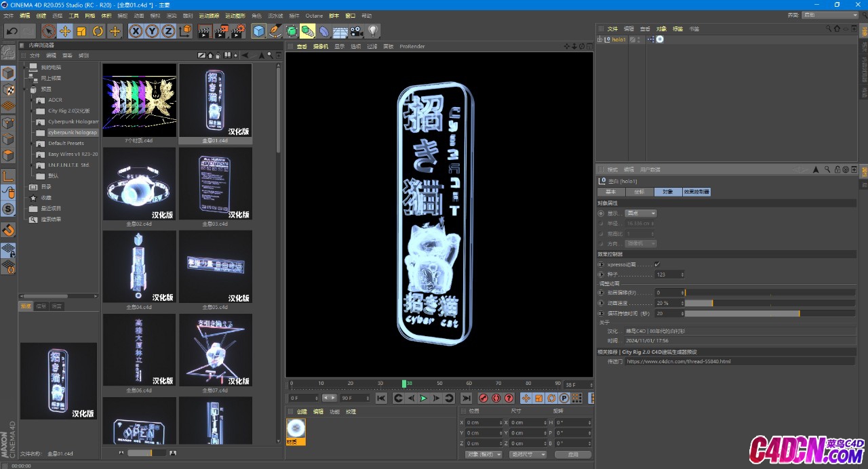Toggle the coordinate system world/object button
Viewport: 868px width, 469px height.
pyautogui.click(x=184, y=31)
